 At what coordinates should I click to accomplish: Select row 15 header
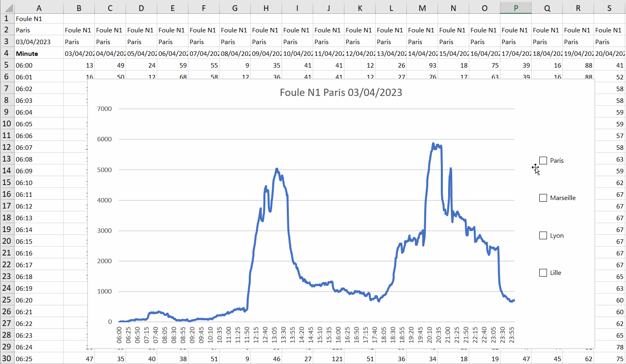point(7,183)
